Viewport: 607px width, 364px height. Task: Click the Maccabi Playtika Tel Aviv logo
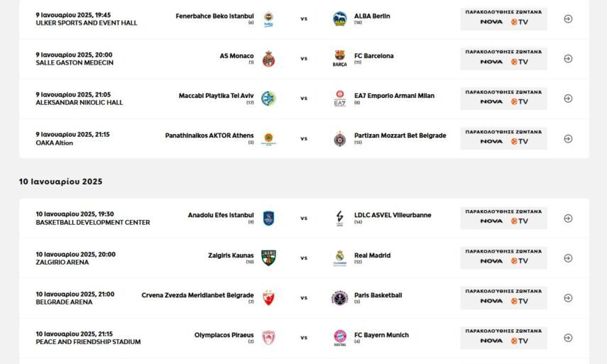(x=268, y=99)
